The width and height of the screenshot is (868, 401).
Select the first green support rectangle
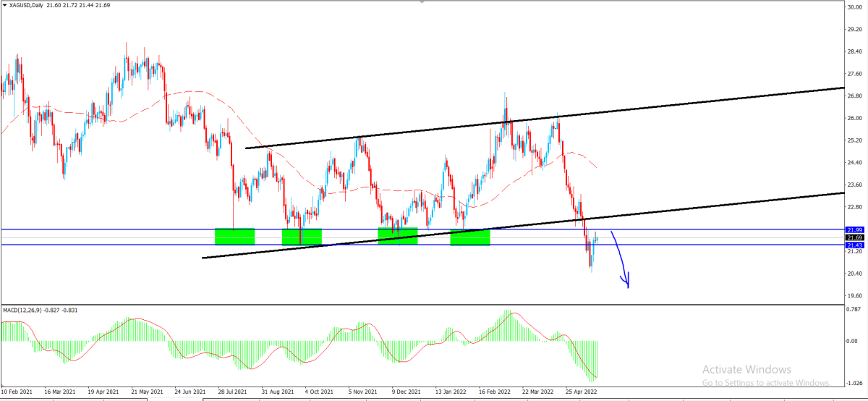pos(235,237)
